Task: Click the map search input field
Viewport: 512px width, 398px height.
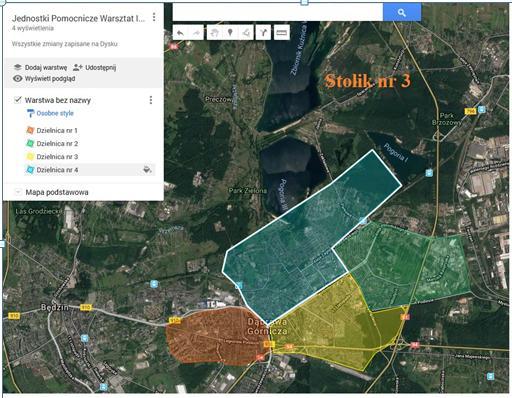Action: click(x=278, y=13)
